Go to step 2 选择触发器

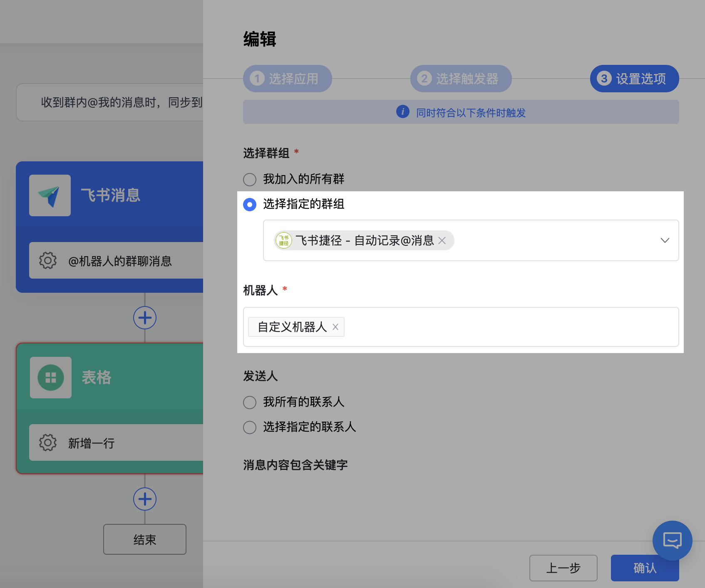click(461, 79)
